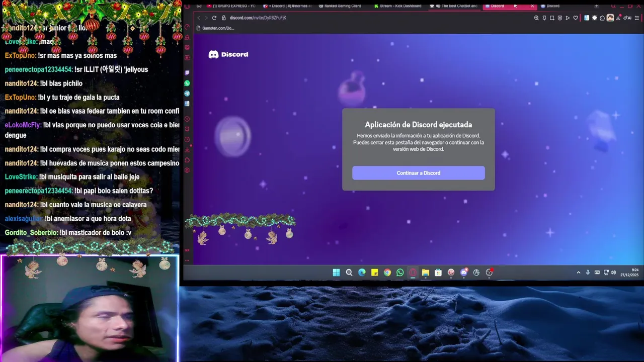The height and width of the screenshot is (362, 644).
Task: Open the ad blocker shield icon
Action: pos(560,18)
